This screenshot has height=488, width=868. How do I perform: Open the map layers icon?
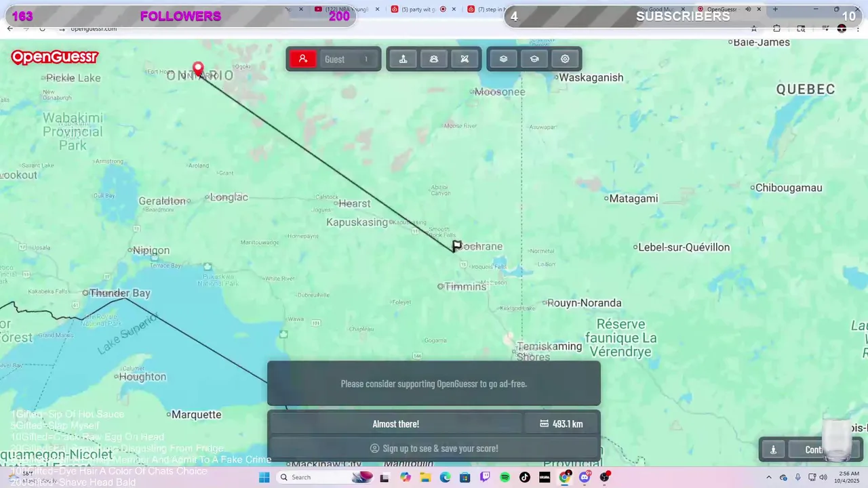click(x=503, y=59)
